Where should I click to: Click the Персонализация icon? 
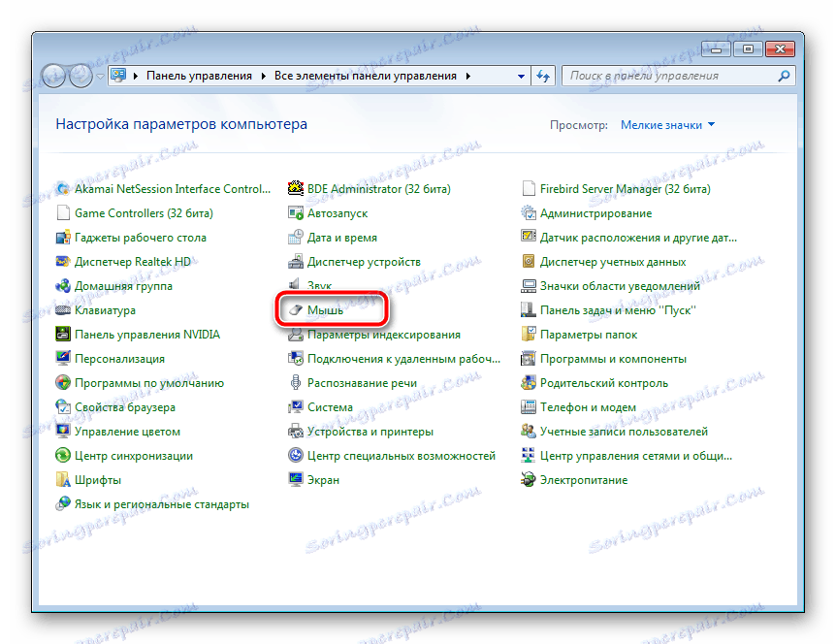pyautogui.click(x=63, y=359)
